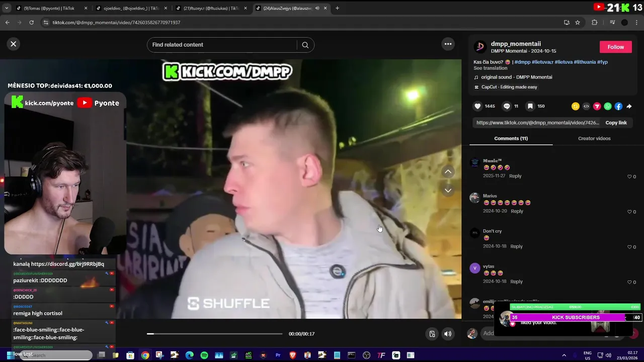Click the browser address bar URL

coord(116,23)
